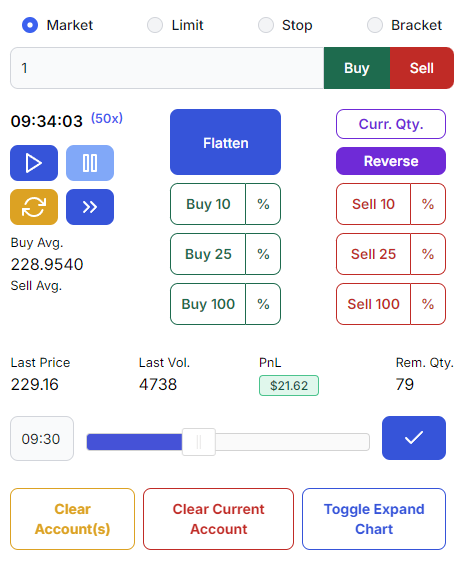Image resolution: width=465 pixels, height=569 pixels.
Task: Select the Market order radio button
Action: tap(30, 25)
